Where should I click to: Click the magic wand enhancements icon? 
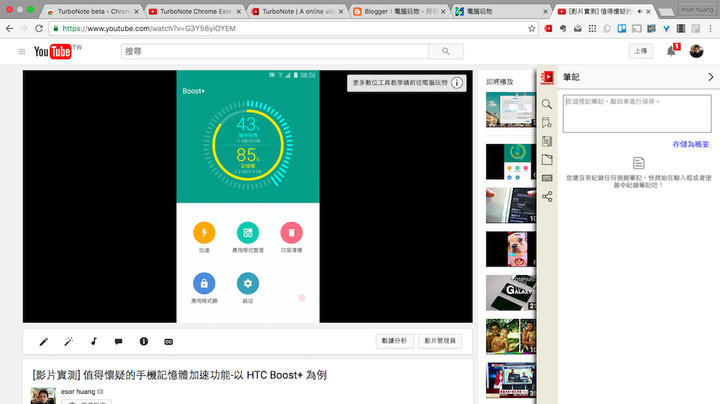[x=69, y=342]
